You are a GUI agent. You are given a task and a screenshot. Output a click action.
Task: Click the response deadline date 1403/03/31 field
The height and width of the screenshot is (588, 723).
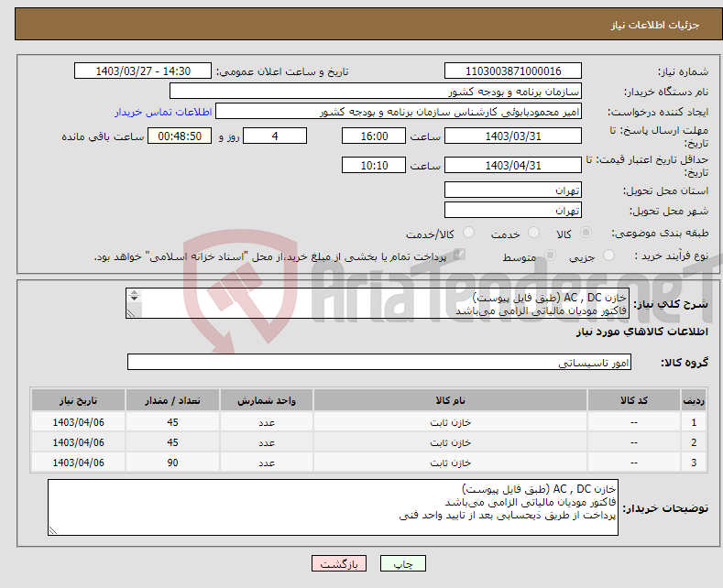click(513, 136)
